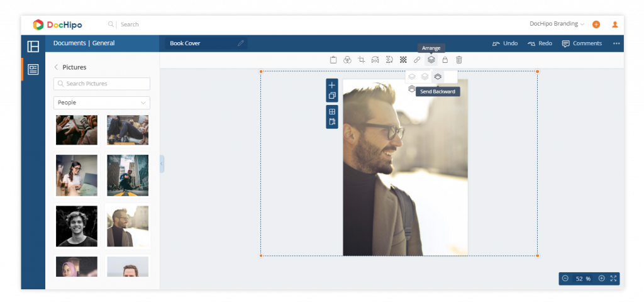The height and width of the screenshot is (305, 644).
Task: Edit the Book Cover title with the pencil icon
Action: point(241,43)
